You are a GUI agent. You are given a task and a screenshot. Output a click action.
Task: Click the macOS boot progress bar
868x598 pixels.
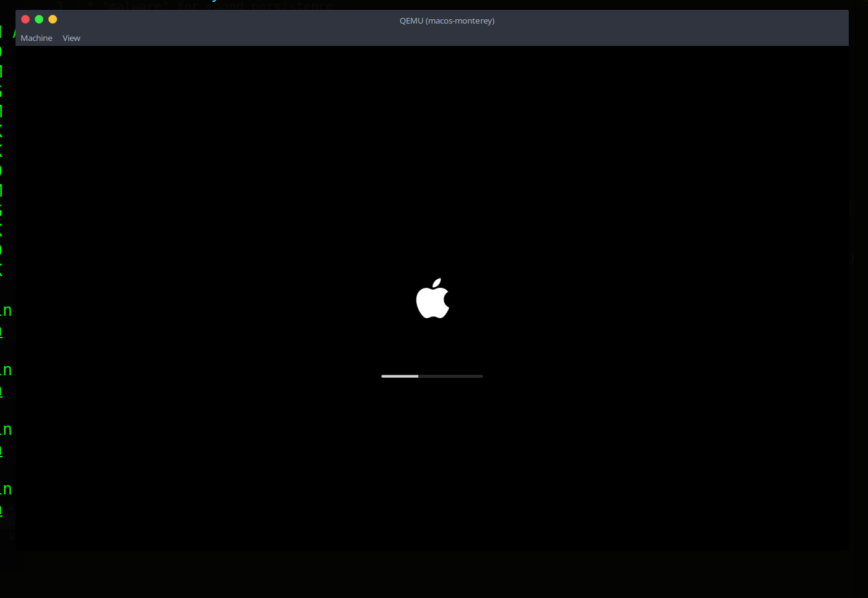click(431, 376)
